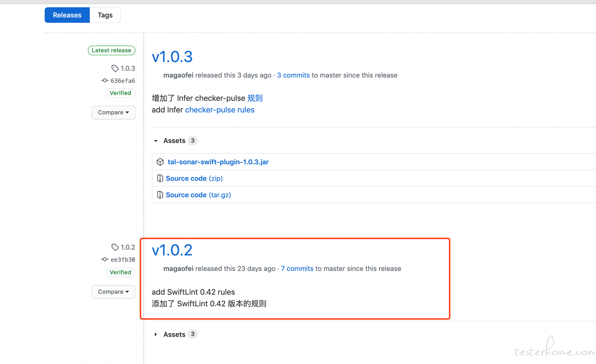
Task: Open magaofei profile in v1.0.3 release
Action: point(178,75)
